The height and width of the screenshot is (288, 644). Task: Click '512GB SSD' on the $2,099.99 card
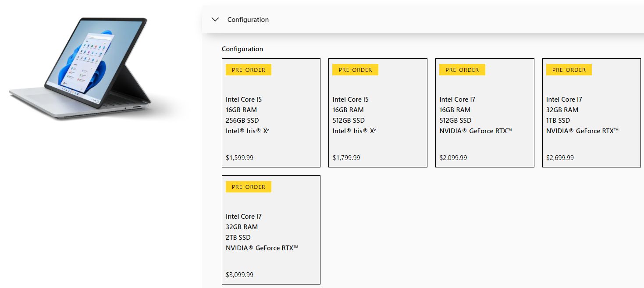pyautogui.click(x=455, y=121)
